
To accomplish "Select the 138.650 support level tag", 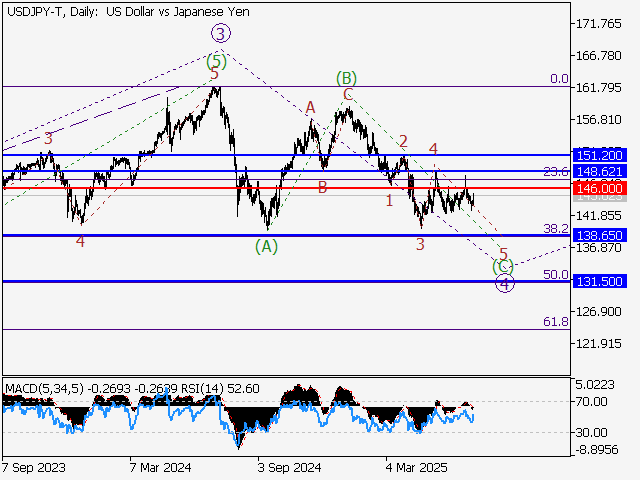I will pyautogui.click(x=600, y=235).
